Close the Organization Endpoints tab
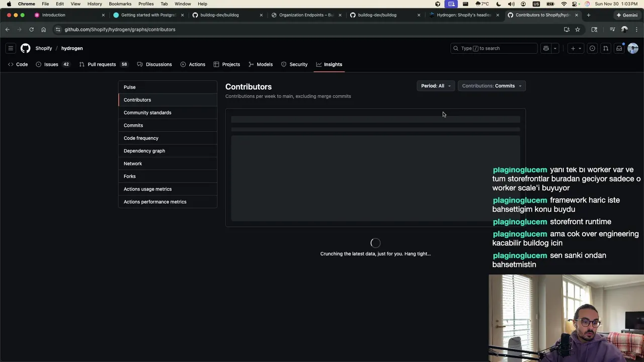This screenshot has width=644, height=362. coord(340,15)
